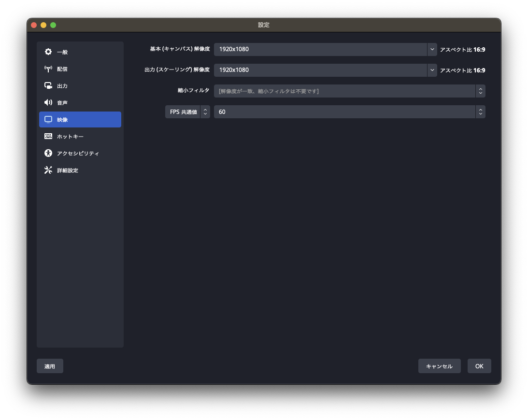Click アスペクト比 16:9 beside base resolution

463,50
